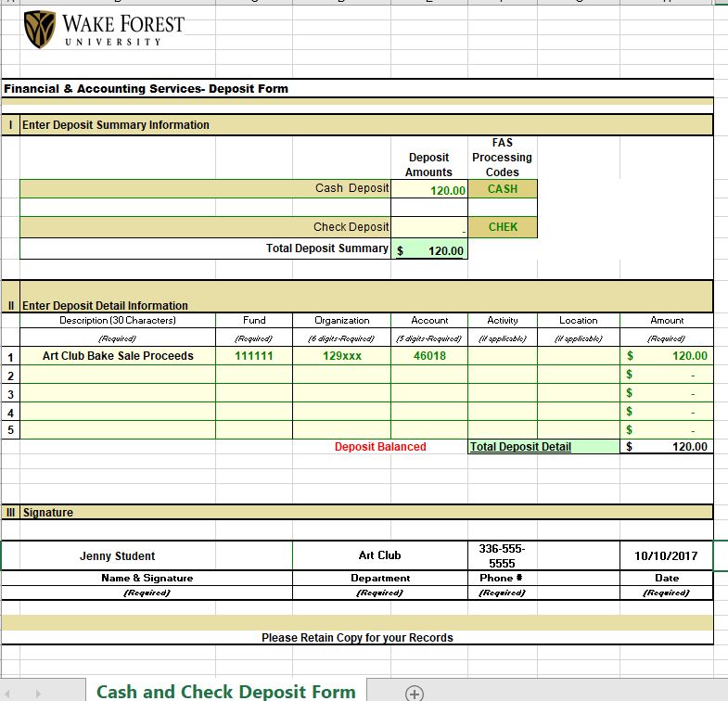Select the Account cell 46018

click(x=429, y=356)
